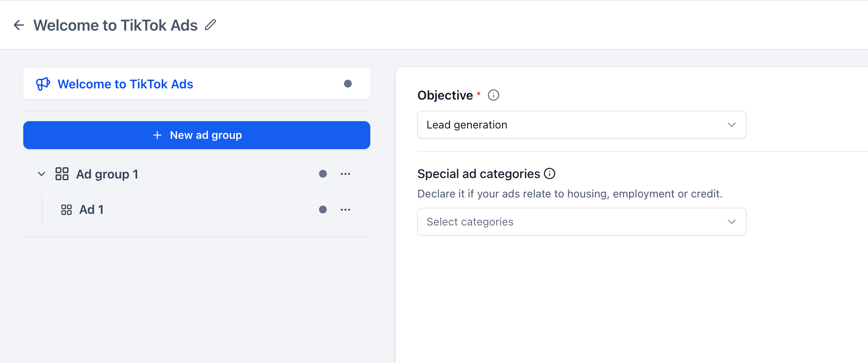The width and height of the screenshot is (868, 363).
Task: Click the Ad 1 grid icon
Action: tap(66, 210)
